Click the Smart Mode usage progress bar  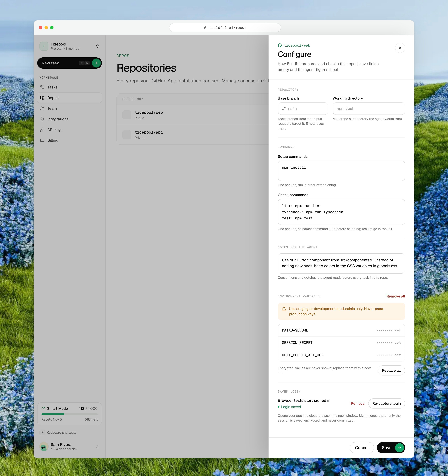point(69,414)
